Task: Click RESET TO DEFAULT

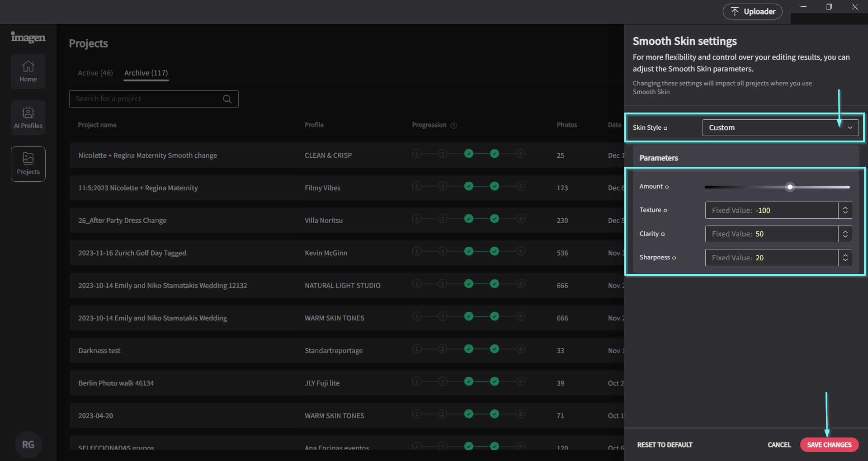Action: click(665, 445)
